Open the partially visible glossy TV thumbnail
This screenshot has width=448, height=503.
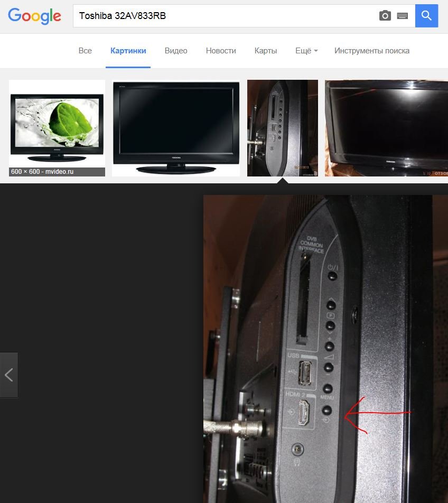(386, 128)
